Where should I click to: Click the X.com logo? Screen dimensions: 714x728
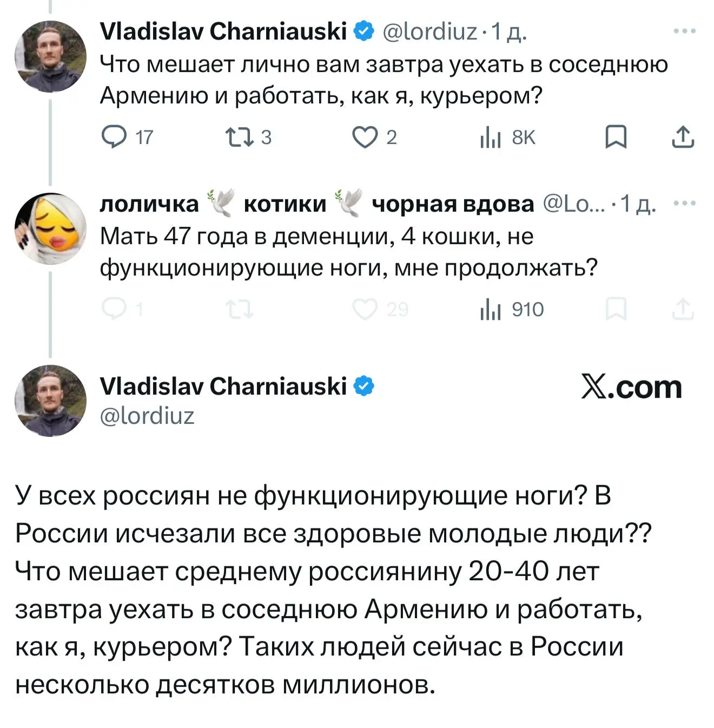click(x=631, y=387)
